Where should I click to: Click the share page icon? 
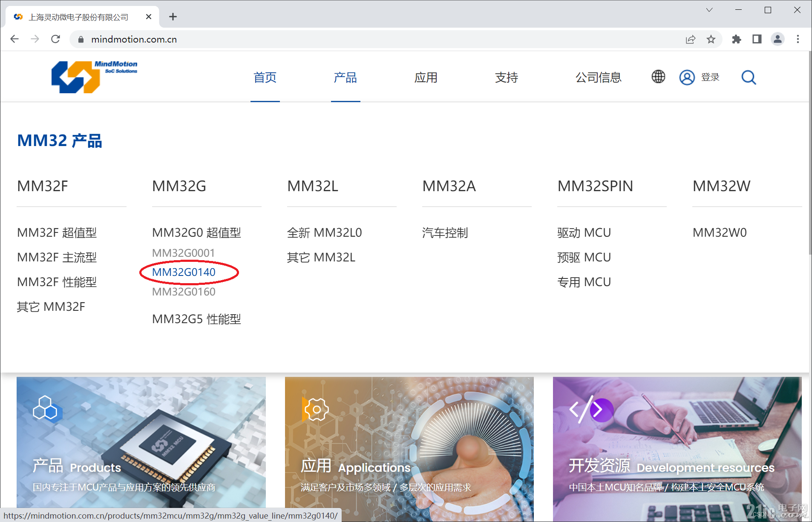pos(691,39)
